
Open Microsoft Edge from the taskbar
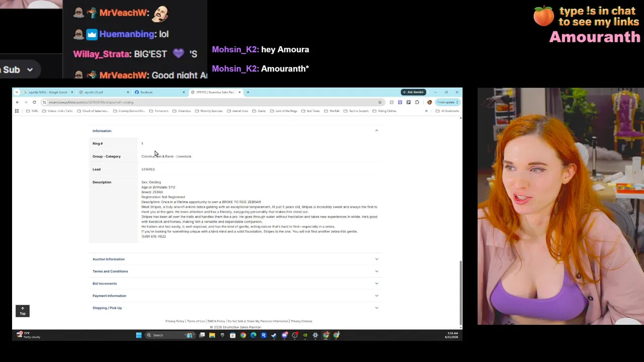[x=254, y=335]
